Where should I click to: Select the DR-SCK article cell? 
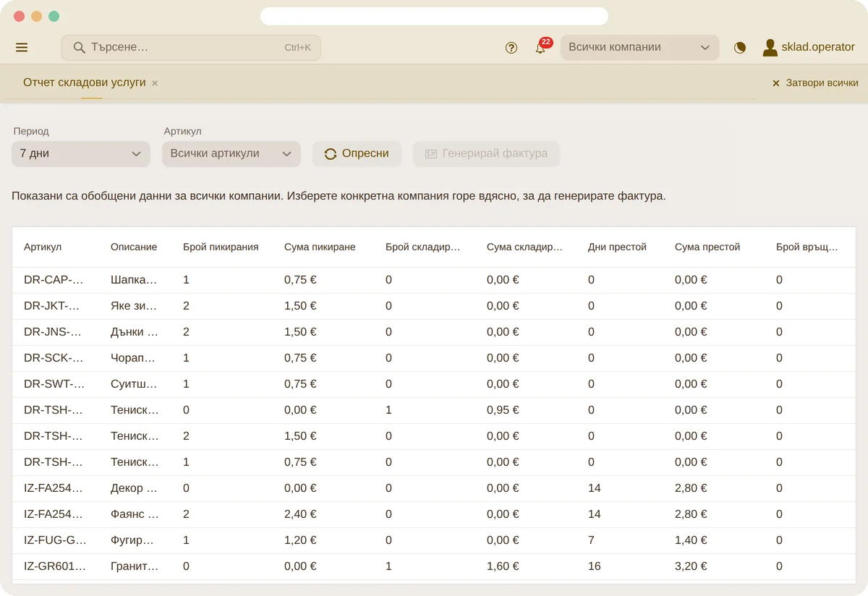click(56, 358)
